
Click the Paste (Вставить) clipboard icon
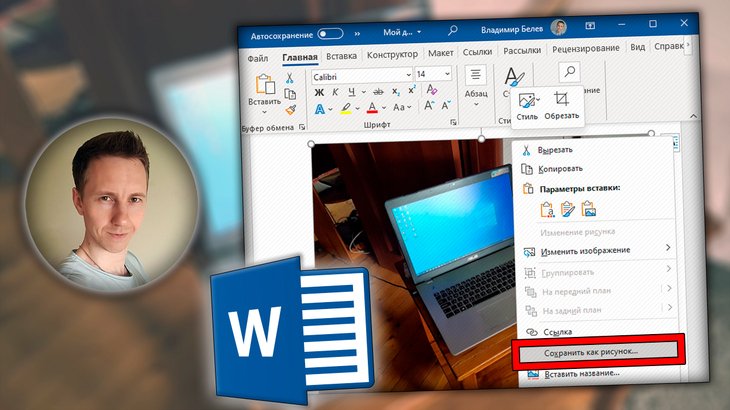coord(264,90)
